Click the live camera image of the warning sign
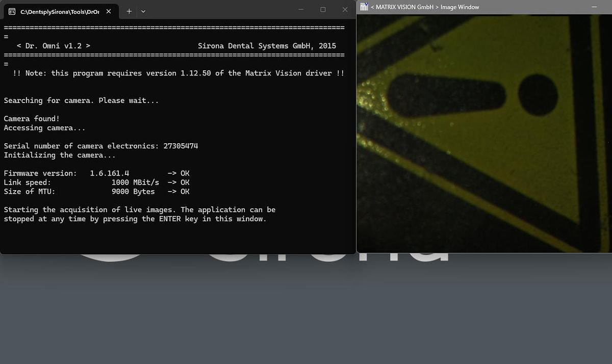612x364 pixels. coord(484,134)
